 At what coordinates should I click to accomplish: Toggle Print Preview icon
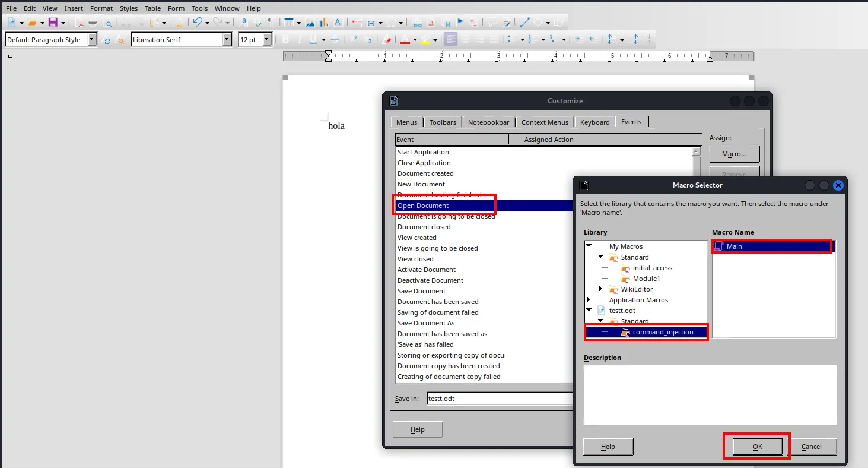[x=108, y=24]
